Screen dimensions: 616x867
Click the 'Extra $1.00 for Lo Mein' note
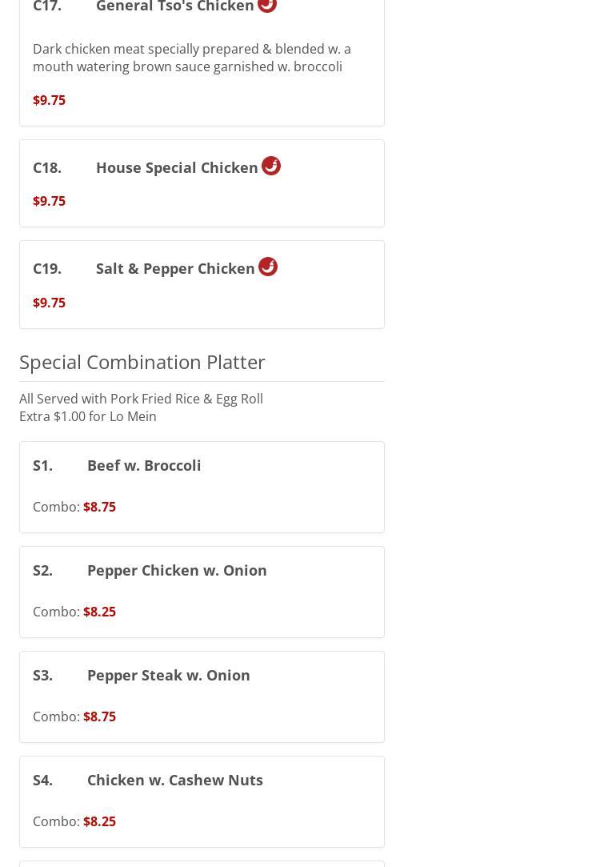pyautogui.click(x=88, y=417)
